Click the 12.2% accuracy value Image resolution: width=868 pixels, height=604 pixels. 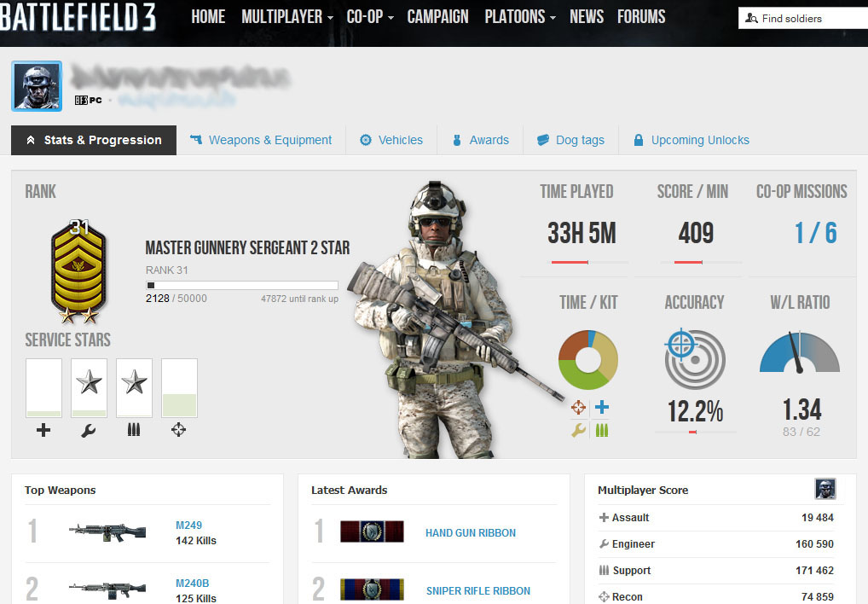pos(695,411)
